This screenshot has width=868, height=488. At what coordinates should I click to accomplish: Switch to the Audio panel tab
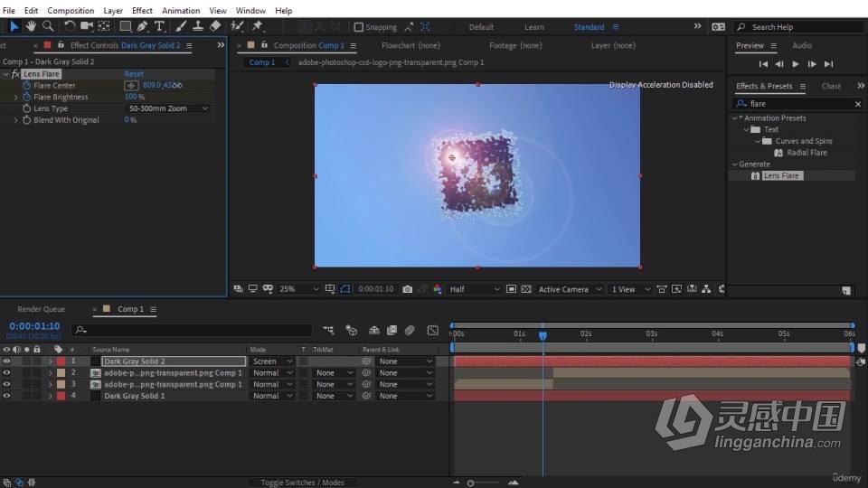[802, 45]
